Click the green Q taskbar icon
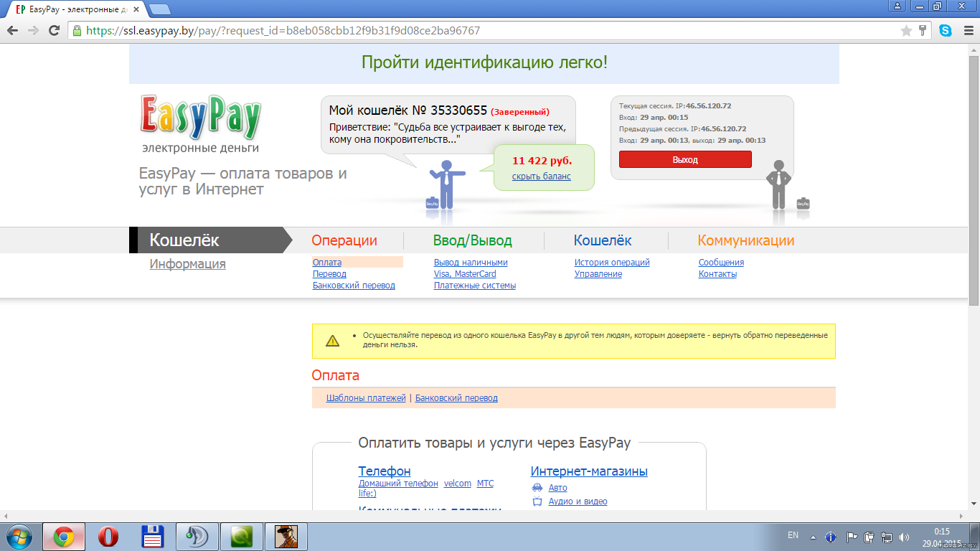Image resolution: width=980 pixels, height=551 pixels. pos(242,537)
